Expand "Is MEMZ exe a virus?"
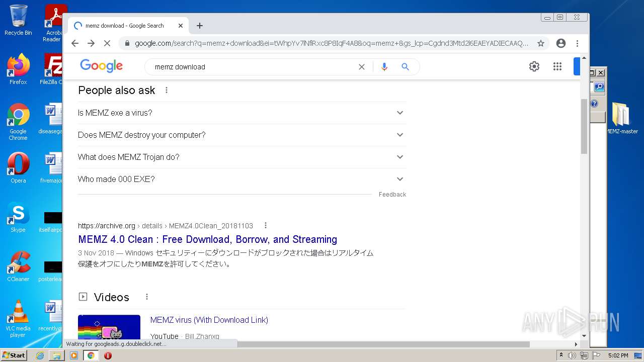The image size is (644, 362). point(242,113)
